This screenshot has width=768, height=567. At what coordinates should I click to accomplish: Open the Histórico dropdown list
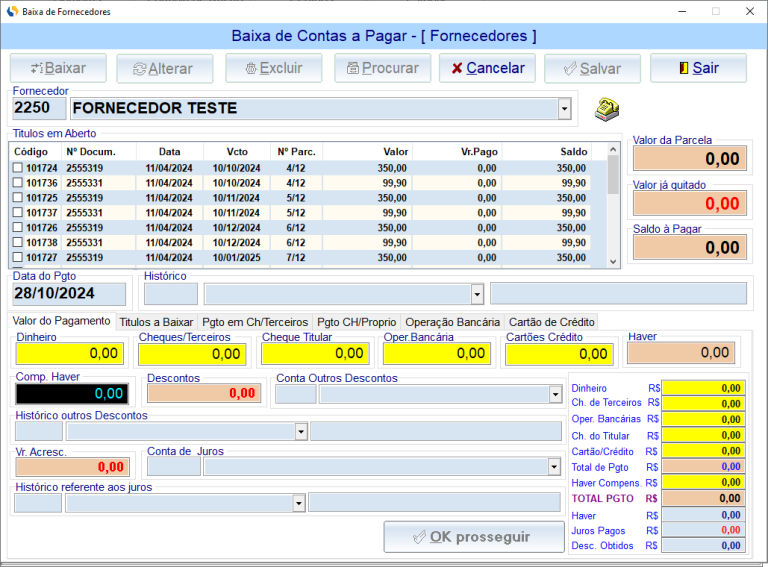477,294
